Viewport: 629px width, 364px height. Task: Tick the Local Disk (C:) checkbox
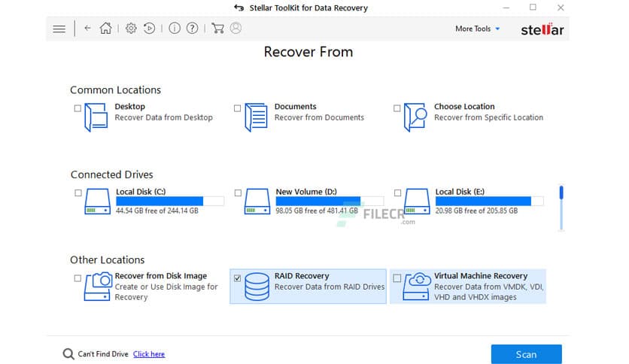click(78, 193)
